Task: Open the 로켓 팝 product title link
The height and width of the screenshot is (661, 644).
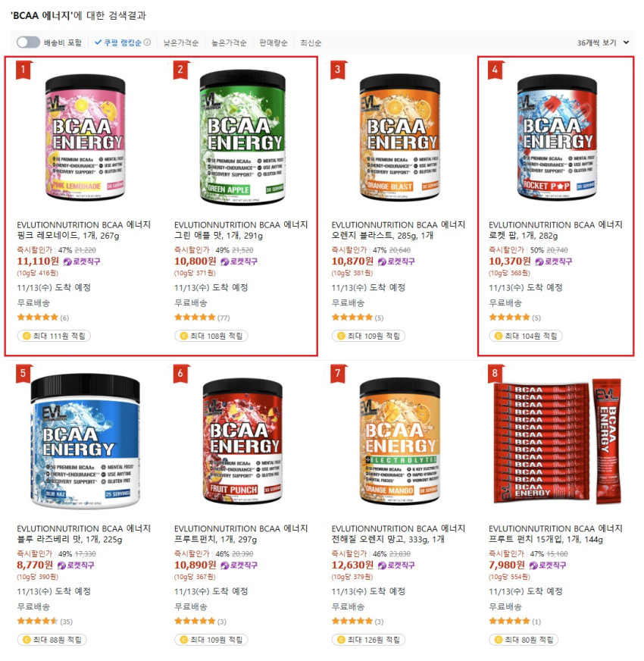Action: (x=555, y=230)
